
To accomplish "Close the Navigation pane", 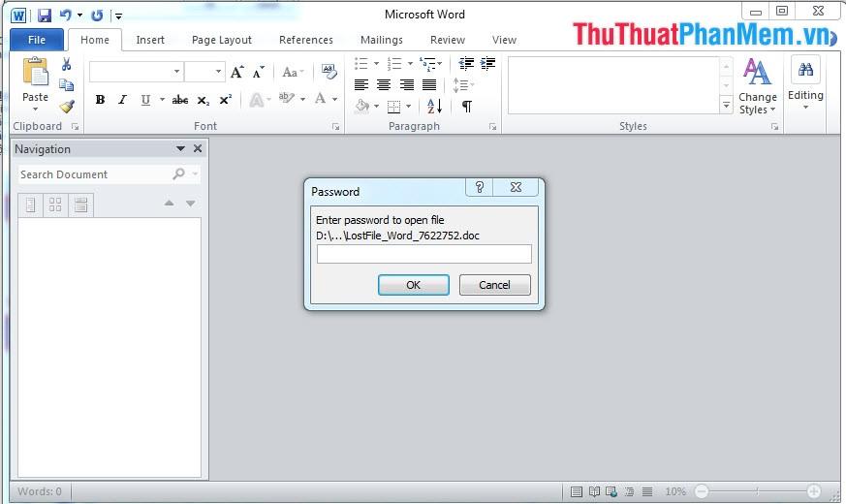I will (198, 148).
